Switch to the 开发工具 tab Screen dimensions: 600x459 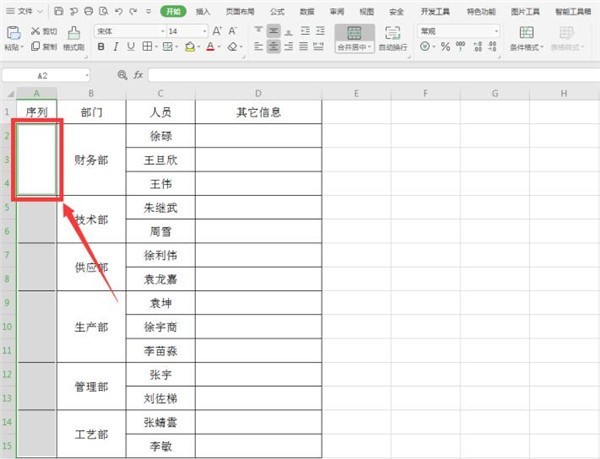click(435, 11)
